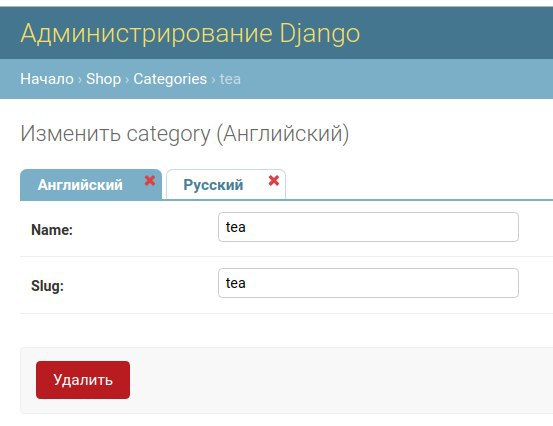Screen dimensions: 553x426
Task: Click the Администрирование Django header title
Action: pyautogui.click(x=190, y=34)
